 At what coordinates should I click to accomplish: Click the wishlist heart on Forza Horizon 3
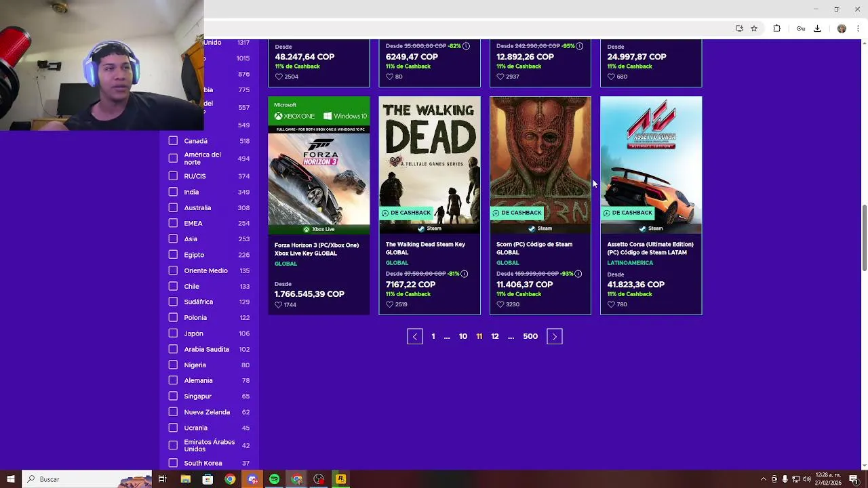(278, 305)
